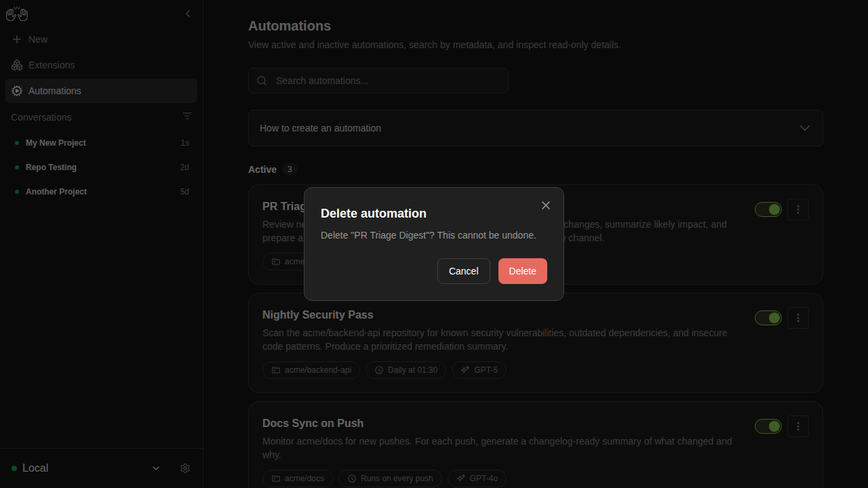868x488 pixels.
Task: Open the Repo Testing conversation
Action: tap(101, 167)
